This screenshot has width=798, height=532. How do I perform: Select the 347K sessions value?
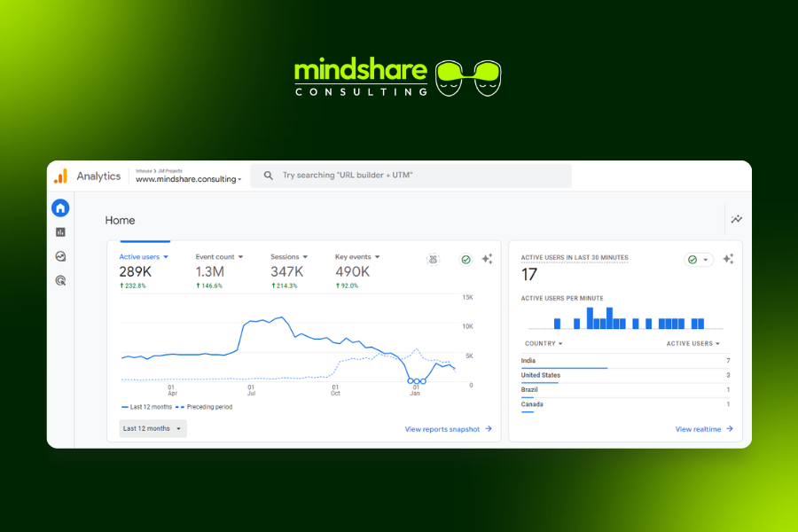pyautogui.click(x=286, y=272)
